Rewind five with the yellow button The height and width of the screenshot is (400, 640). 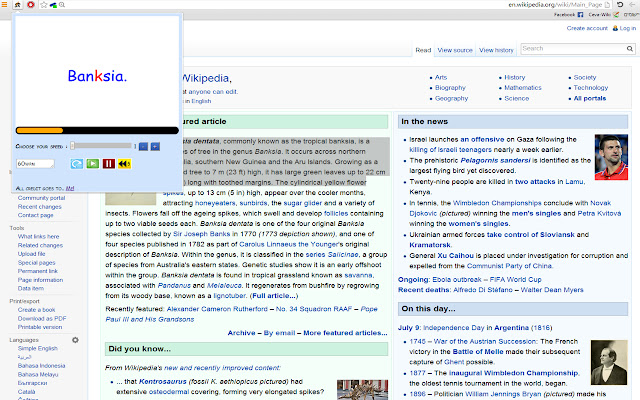pos(124,164)
